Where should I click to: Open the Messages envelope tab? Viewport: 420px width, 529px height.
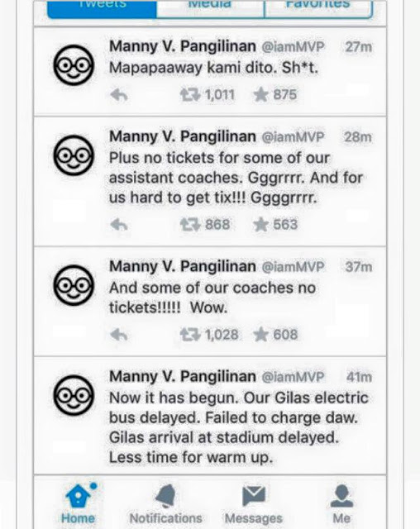(254, 503)
